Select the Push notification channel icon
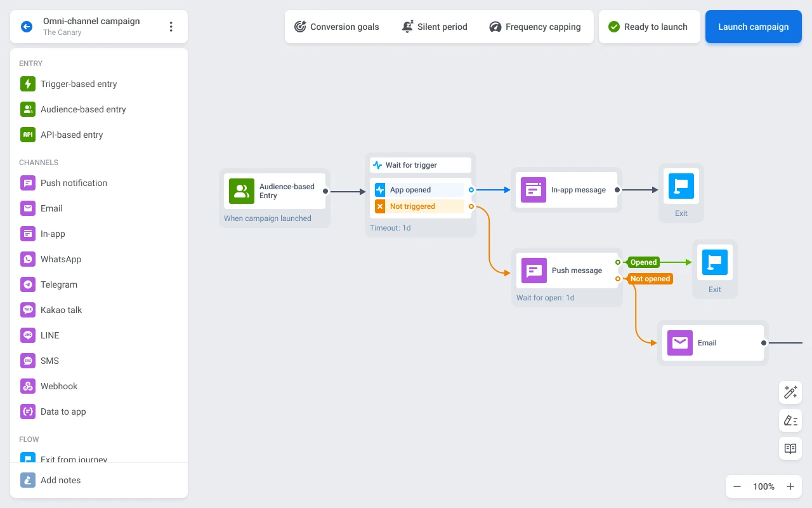 click(27, 183)
